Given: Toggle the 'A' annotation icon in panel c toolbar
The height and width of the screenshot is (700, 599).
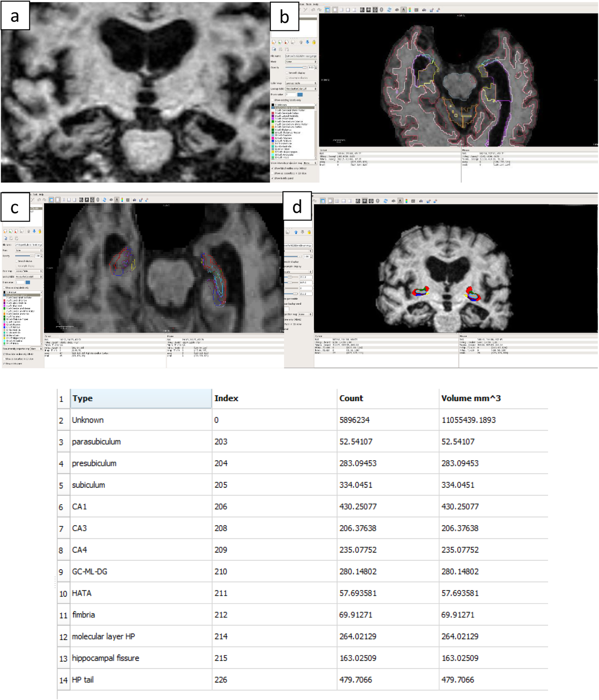Looking at the screenshot, I should [x=117, y=200].
